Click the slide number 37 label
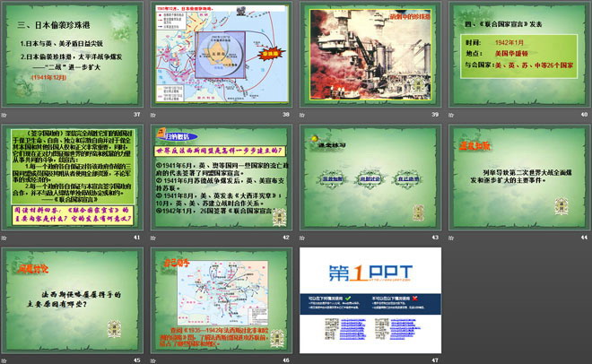The width and height of the screenshot is (592, 364). (136, 114)
